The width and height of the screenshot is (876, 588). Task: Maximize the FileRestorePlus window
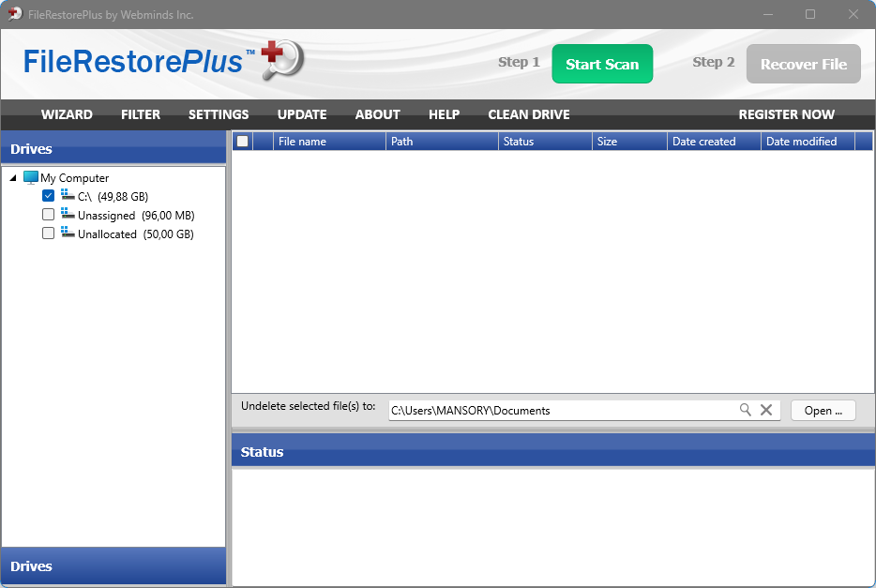click(x=810, y=14)
